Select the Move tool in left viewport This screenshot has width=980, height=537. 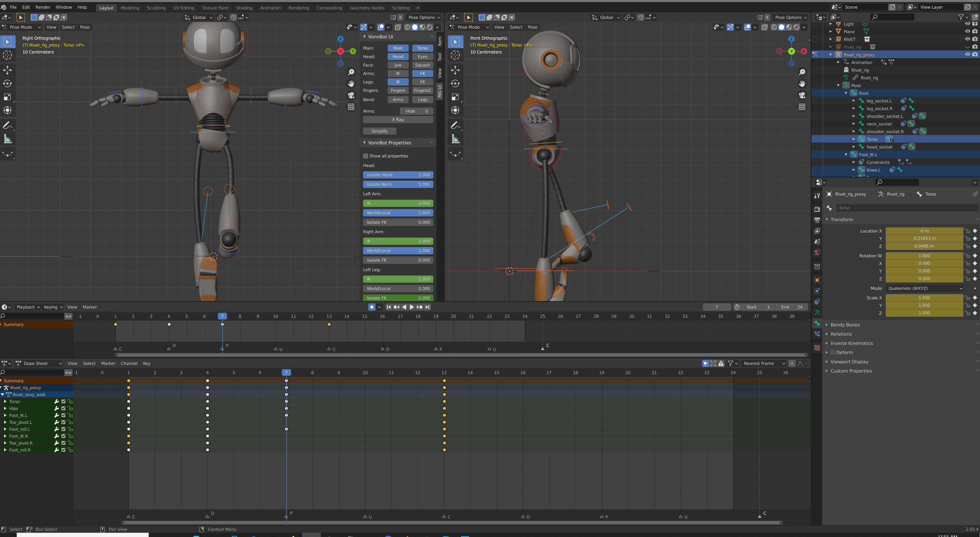(x=8, y=70)
